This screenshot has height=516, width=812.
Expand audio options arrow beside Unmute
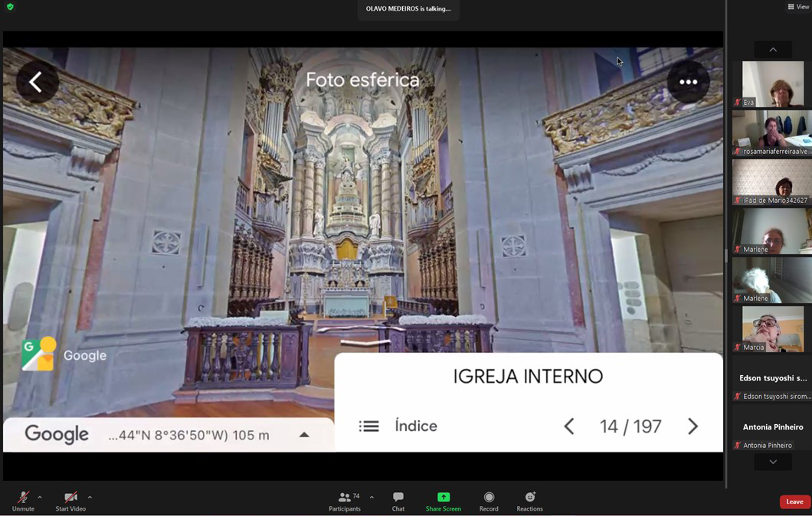pyautogui.click(x=40, y=497)
